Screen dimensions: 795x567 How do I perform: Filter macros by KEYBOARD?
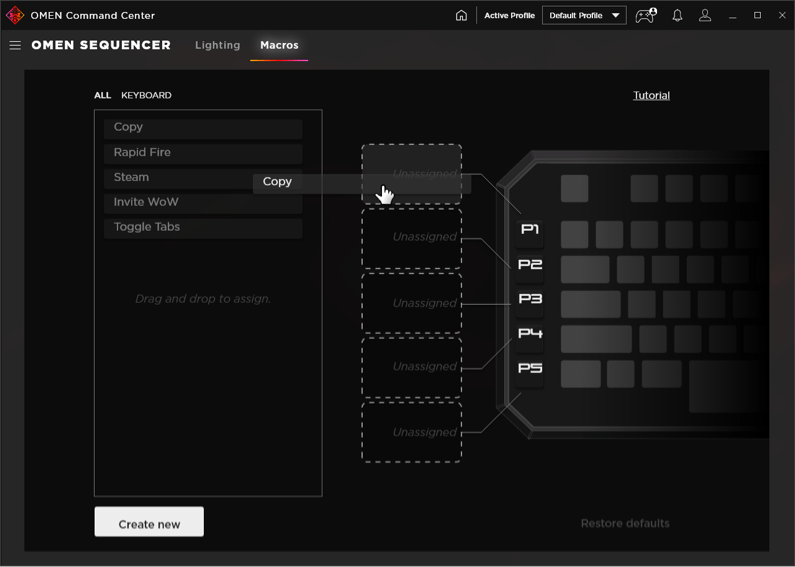click(x=146, y=95)
